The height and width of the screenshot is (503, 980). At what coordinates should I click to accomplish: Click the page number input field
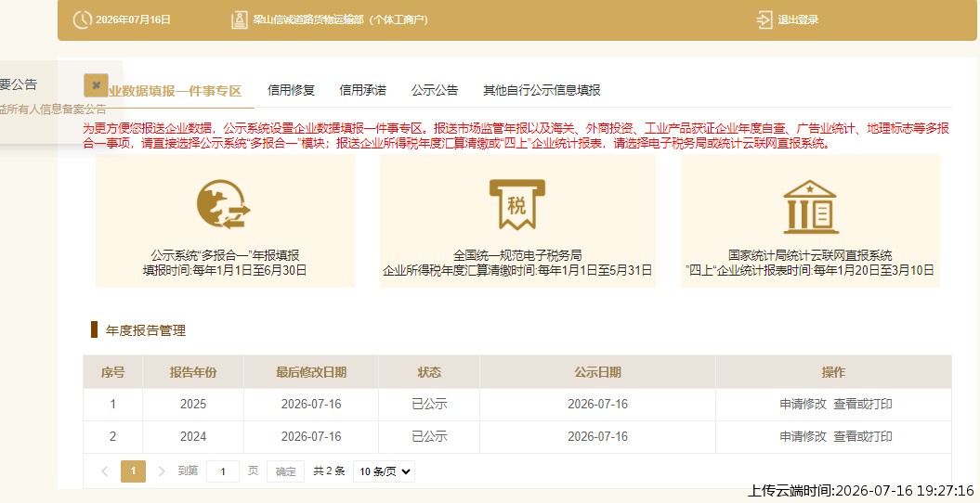(x=223, y=471)
